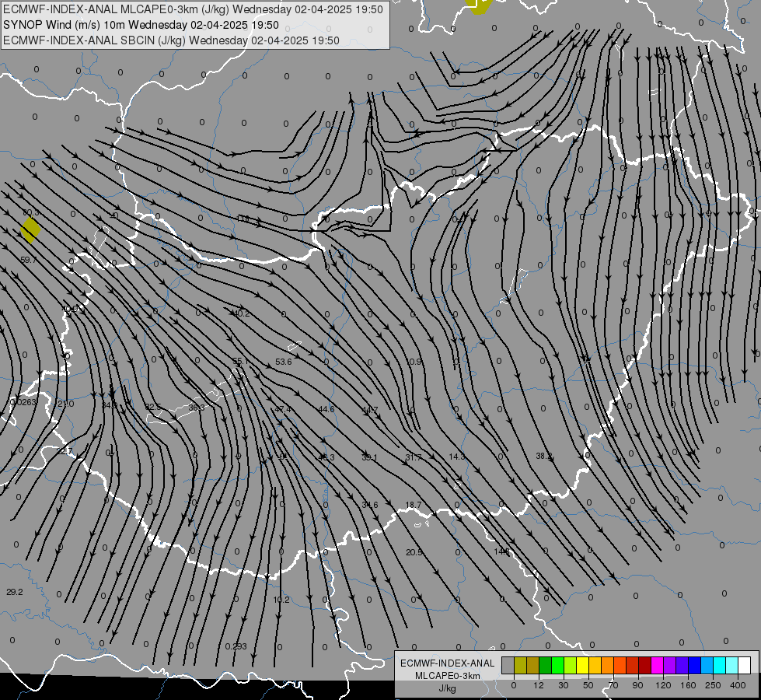761x700 pixels.
Task: Pick the pure yellow swatch in the legend
Action: click(x=582, y=666)
